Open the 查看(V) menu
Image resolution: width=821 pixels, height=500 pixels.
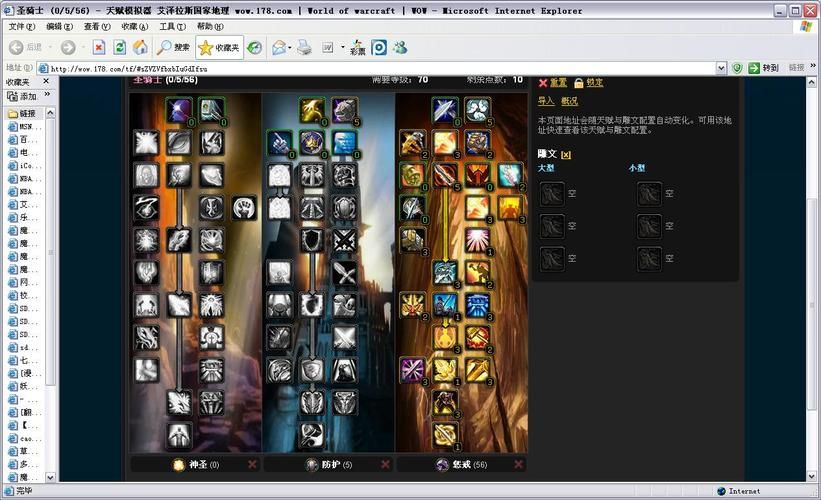(x=97, y=26)
